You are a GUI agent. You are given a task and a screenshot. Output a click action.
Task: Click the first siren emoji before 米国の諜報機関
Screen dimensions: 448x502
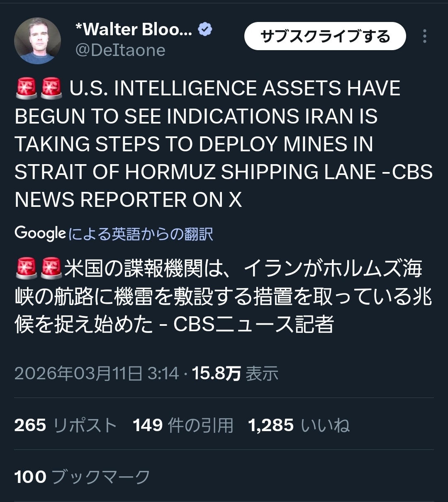(x=26, y=268)
